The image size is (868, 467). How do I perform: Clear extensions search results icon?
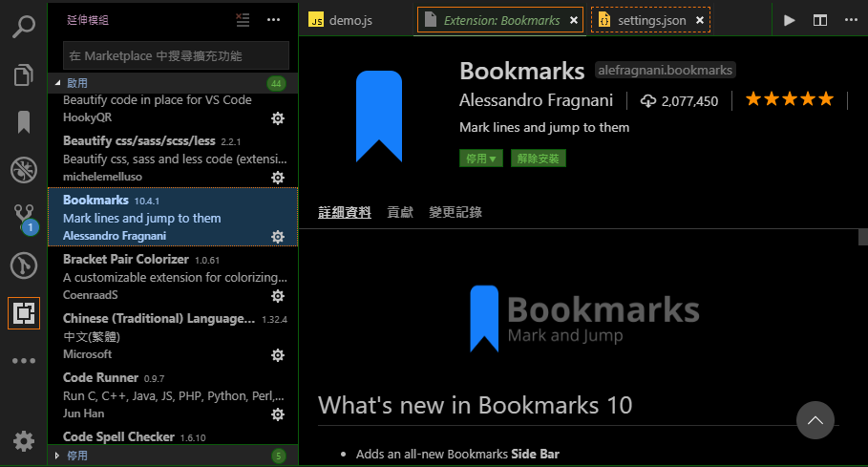[243, 20]
